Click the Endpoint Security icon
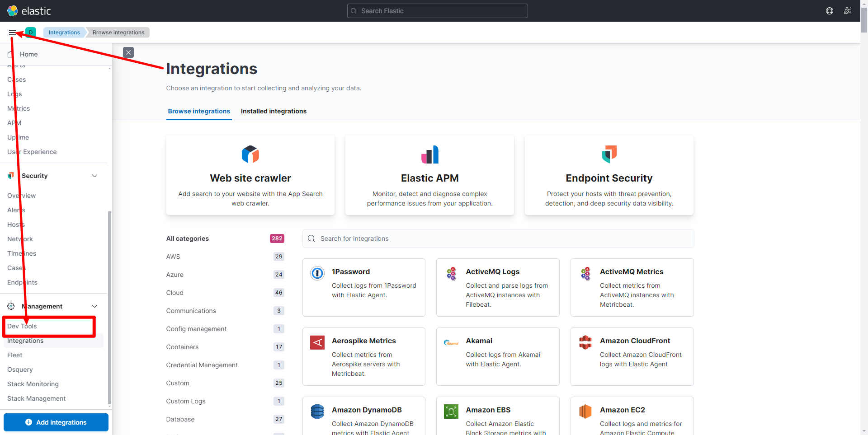This screenshot has width=868, height=435. pos(609,154)
